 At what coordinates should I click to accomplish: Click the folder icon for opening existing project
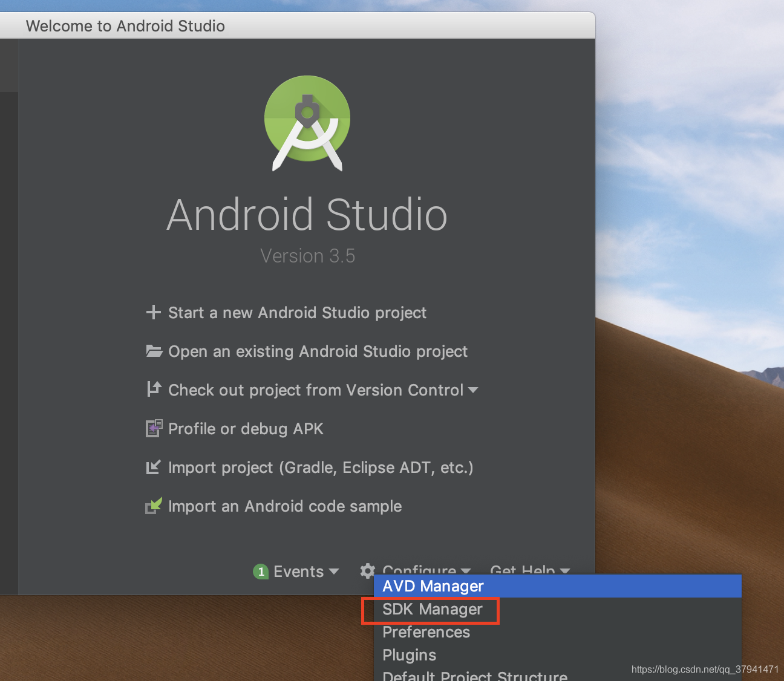click(x=154, y=351)
